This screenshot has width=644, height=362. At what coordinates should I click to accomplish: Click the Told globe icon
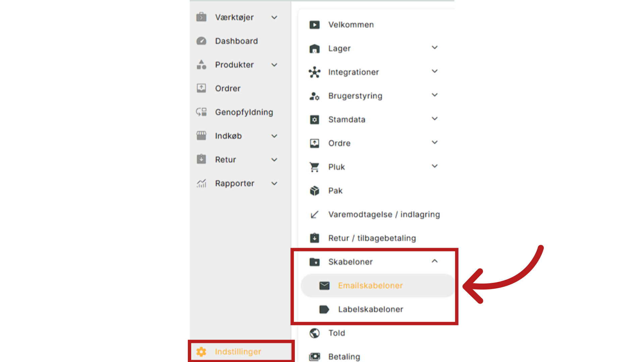pyautogui.click(x=315, y=333)
